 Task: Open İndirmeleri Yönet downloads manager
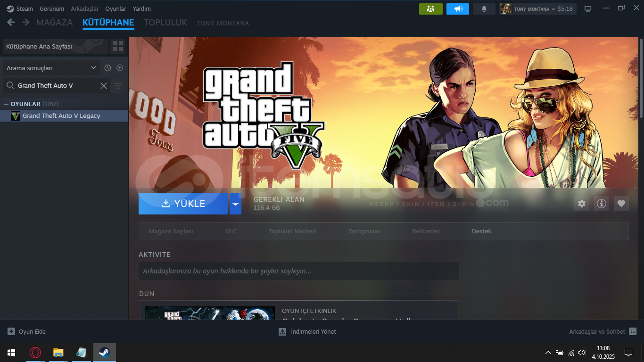click(307, 332)
